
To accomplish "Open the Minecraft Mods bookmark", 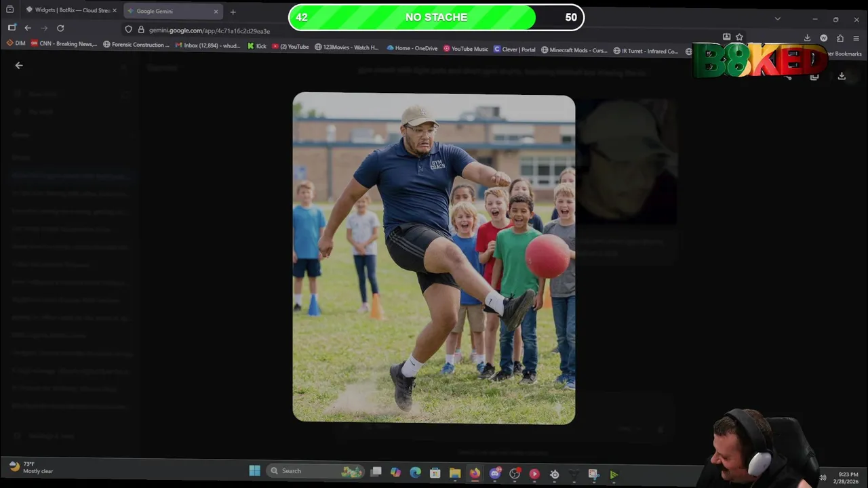I will pyautogui.click(x=574, y=50).
